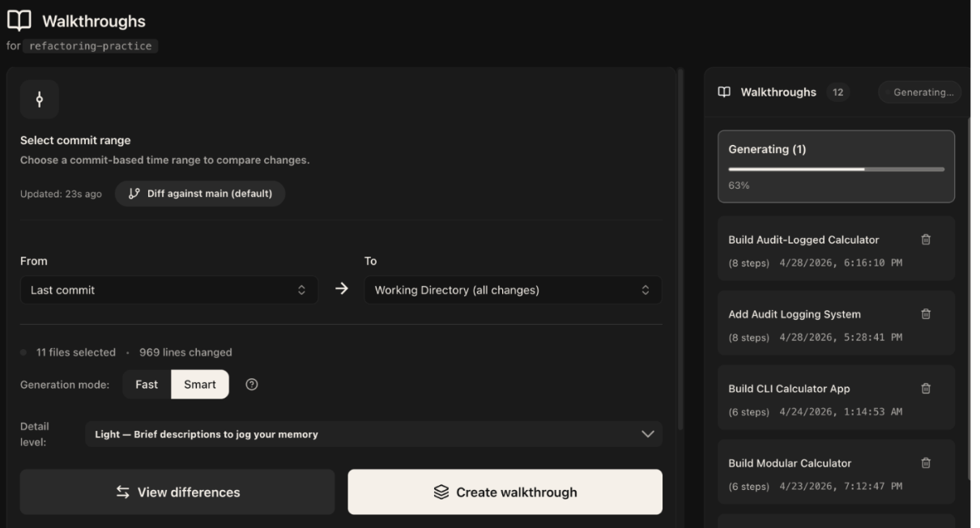Screen dimensions: 980x528
Task: Select Fast generation mode
Action: pos(147,385)
